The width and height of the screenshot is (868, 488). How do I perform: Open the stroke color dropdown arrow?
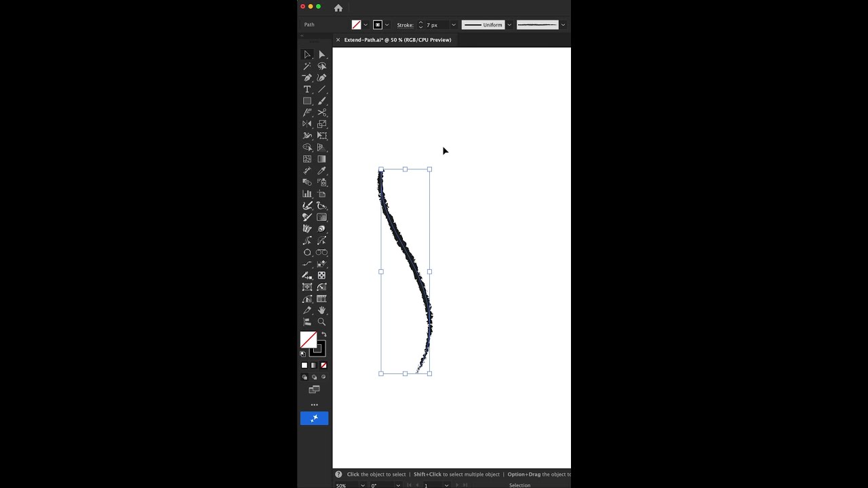click(387, 25)
